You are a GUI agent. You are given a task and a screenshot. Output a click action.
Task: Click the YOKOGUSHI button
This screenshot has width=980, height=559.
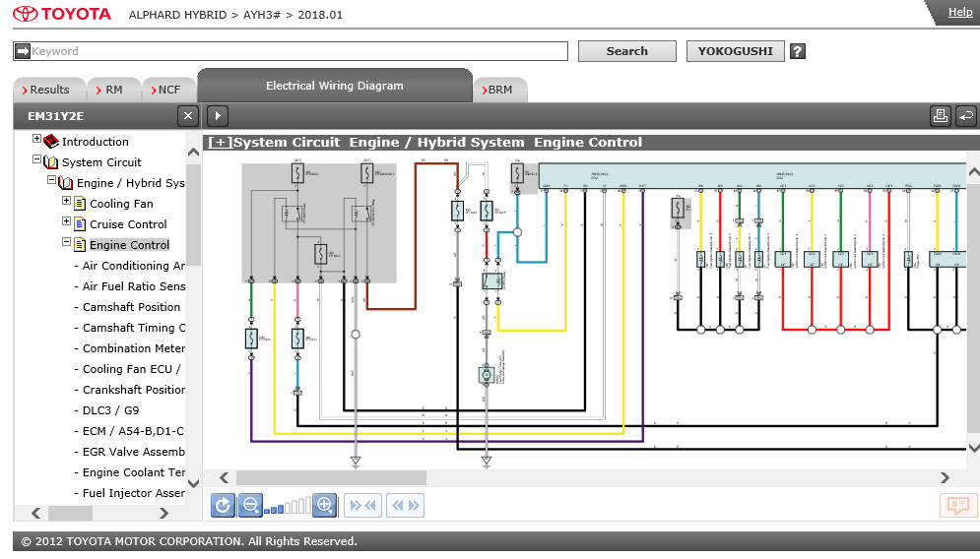[x=735, y=51]
